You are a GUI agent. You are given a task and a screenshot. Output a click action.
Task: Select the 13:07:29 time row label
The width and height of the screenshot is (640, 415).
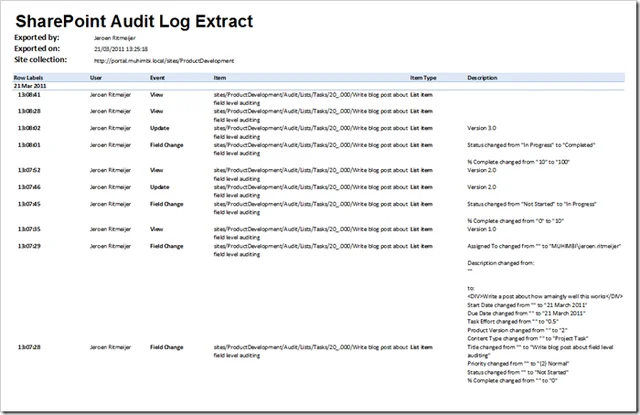click(x=29, y=246)
